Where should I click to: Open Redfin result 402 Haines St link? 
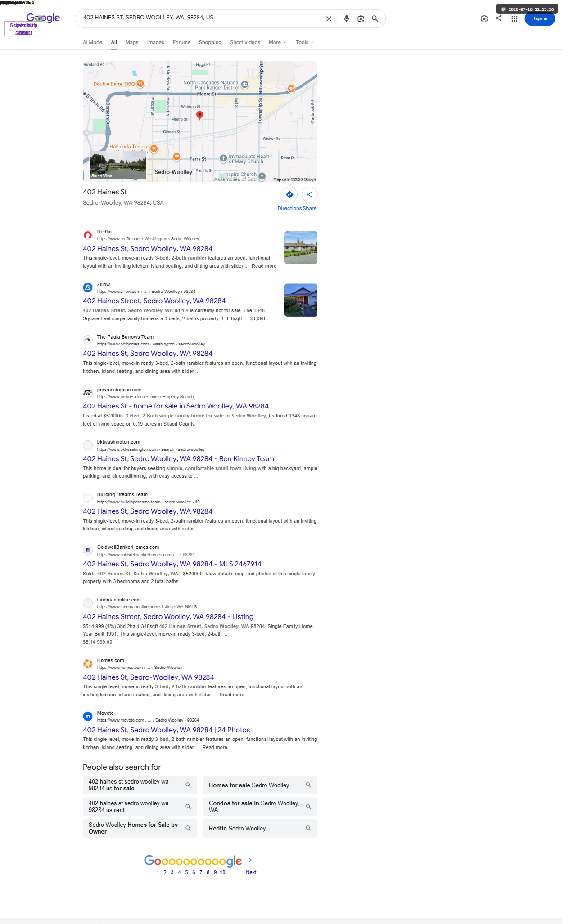pyautogui.click(x=148, y=249)
